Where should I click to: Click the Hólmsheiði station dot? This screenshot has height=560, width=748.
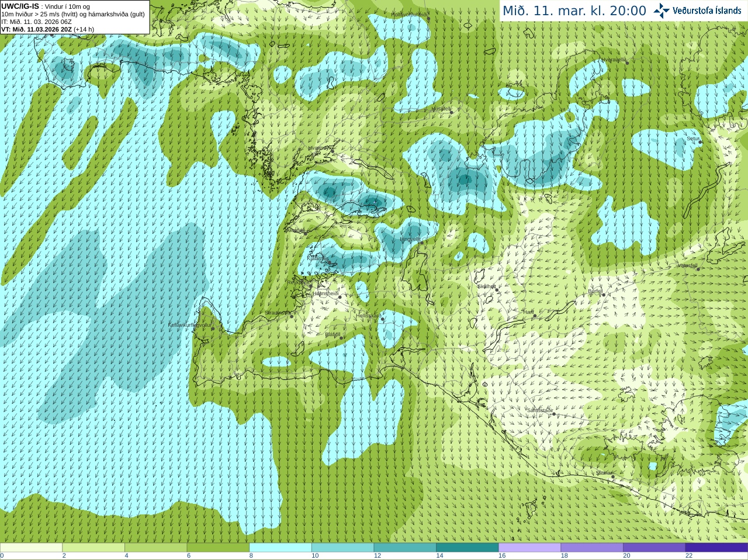[340, 297]
